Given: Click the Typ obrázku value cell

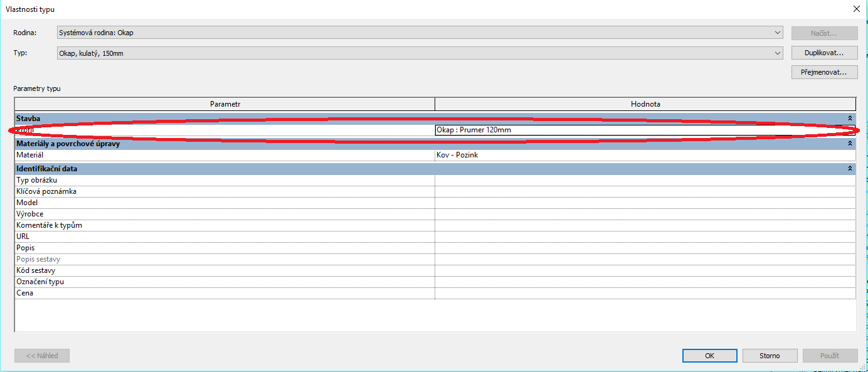Looking at the screenshot, I should point(645,180).
